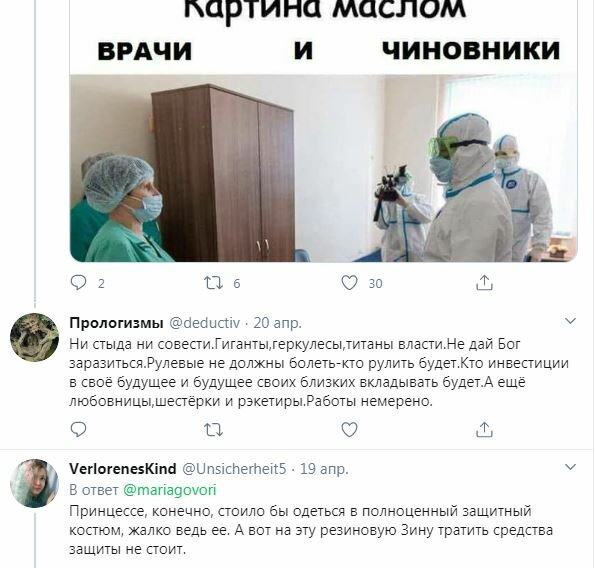Like the image tweet with 30 likes

click(x=349, y=283)
